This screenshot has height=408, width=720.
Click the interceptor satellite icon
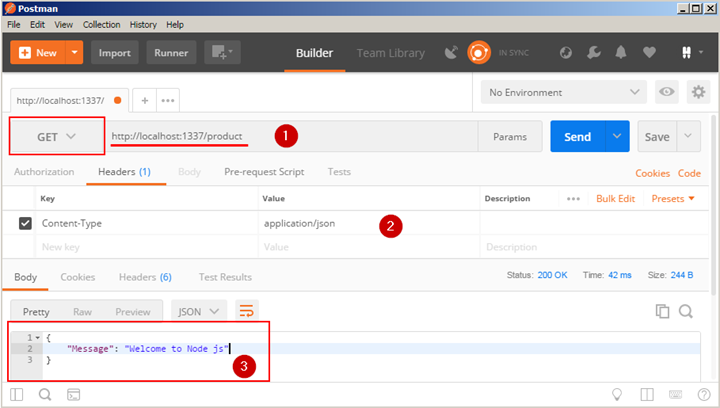tap(451, 53)
